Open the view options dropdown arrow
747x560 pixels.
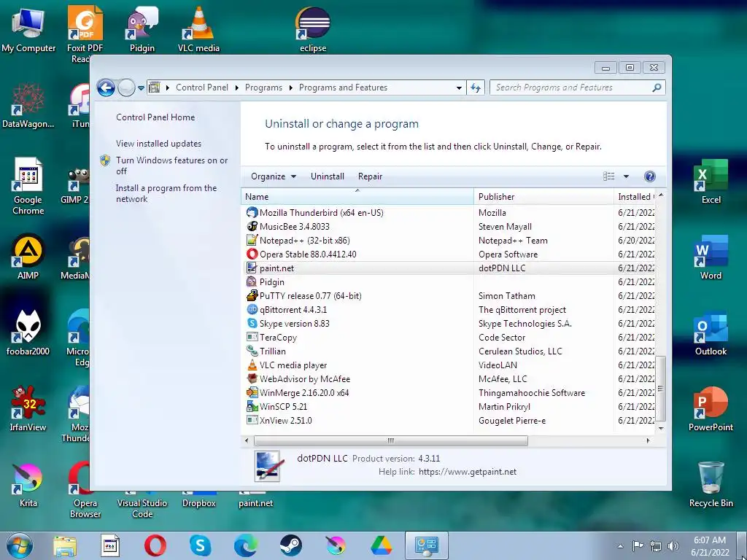pos(626,176)
